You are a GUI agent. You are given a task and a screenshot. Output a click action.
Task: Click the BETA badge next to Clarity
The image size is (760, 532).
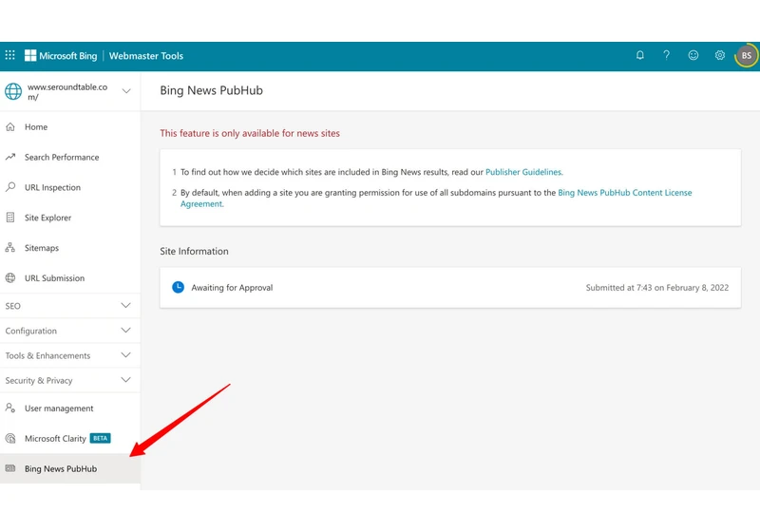tap(101, 438)
